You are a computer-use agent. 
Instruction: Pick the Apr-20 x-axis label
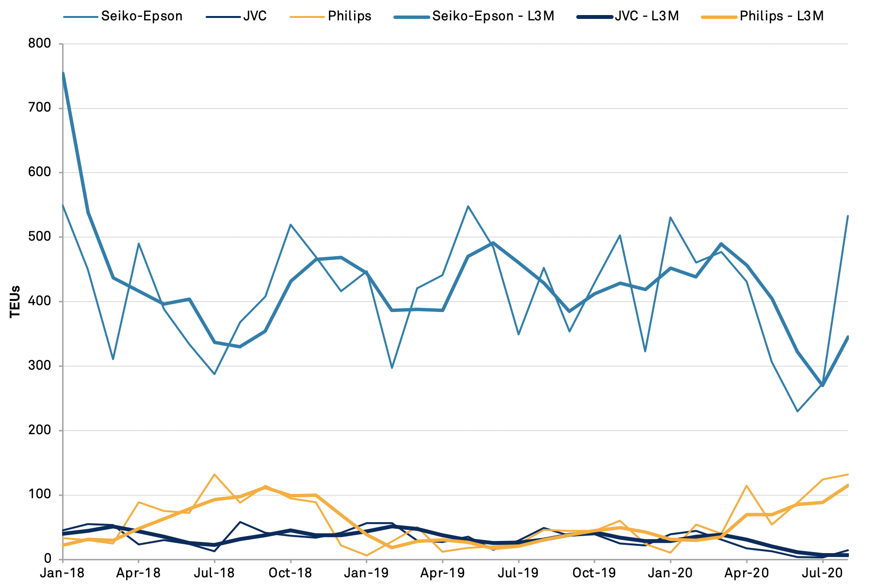click(747, 573)
